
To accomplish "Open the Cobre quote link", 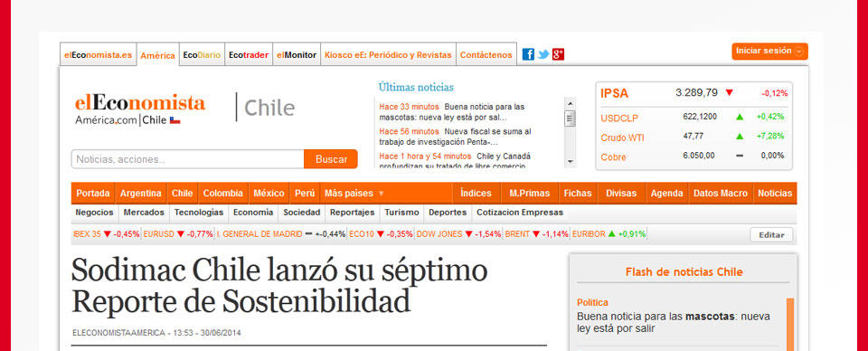I will point(613,157).
